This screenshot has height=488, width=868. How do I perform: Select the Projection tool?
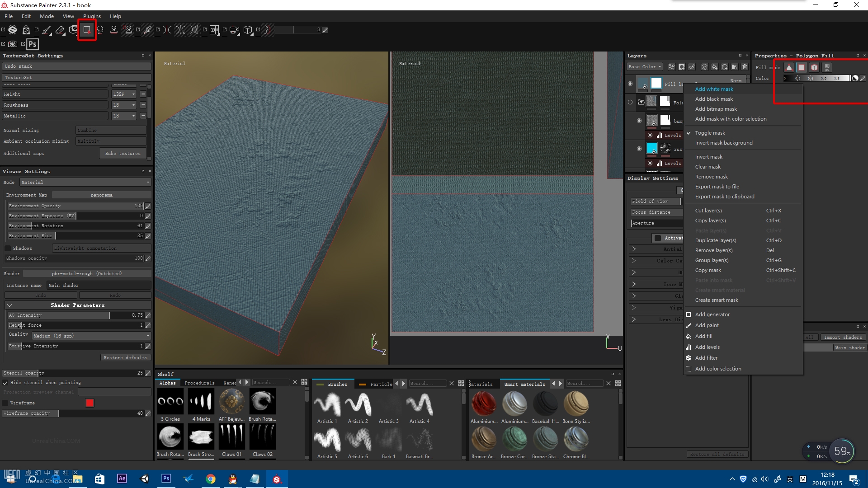coord(73,30)
